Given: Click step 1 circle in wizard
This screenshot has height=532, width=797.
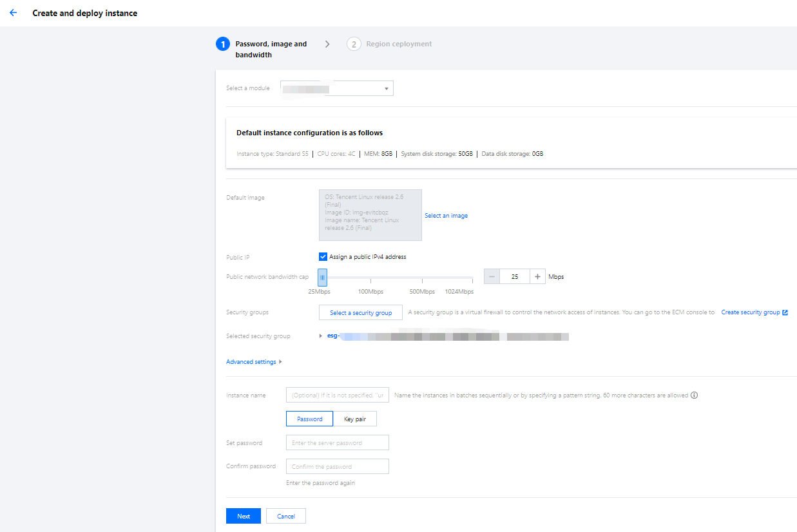Looking at the screenshot, I should click(223, 44).
